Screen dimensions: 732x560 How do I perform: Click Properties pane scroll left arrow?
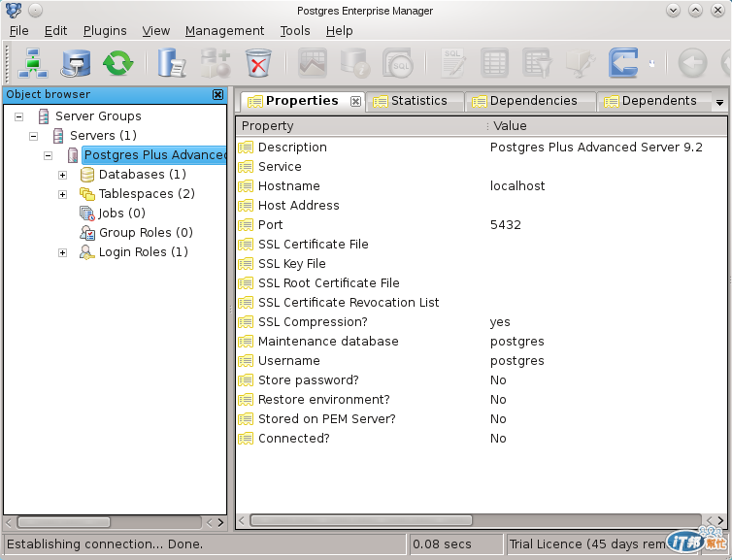(242, 520)
